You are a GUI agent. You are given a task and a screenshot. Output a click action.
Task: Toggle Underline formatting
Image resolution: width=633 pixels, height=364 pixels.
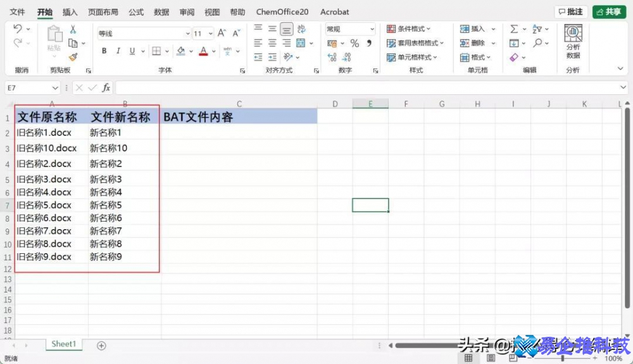pyautogui.click(x=132, y=51)
